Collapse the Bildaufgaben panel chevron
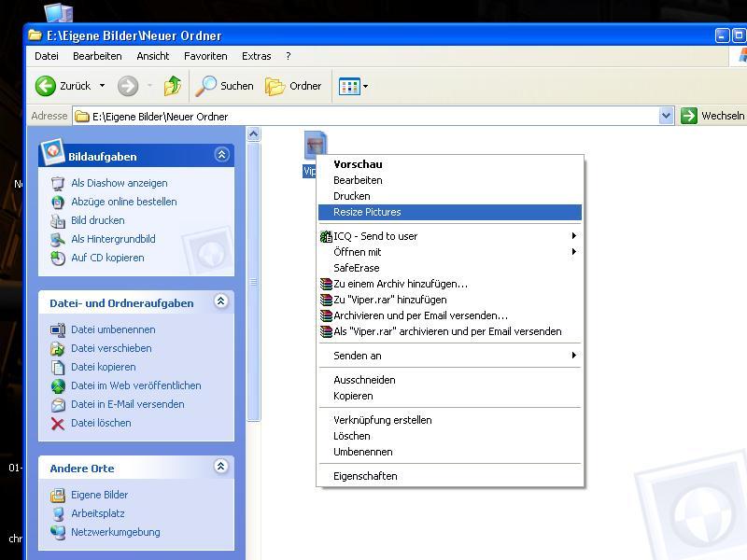 (221, 155)
